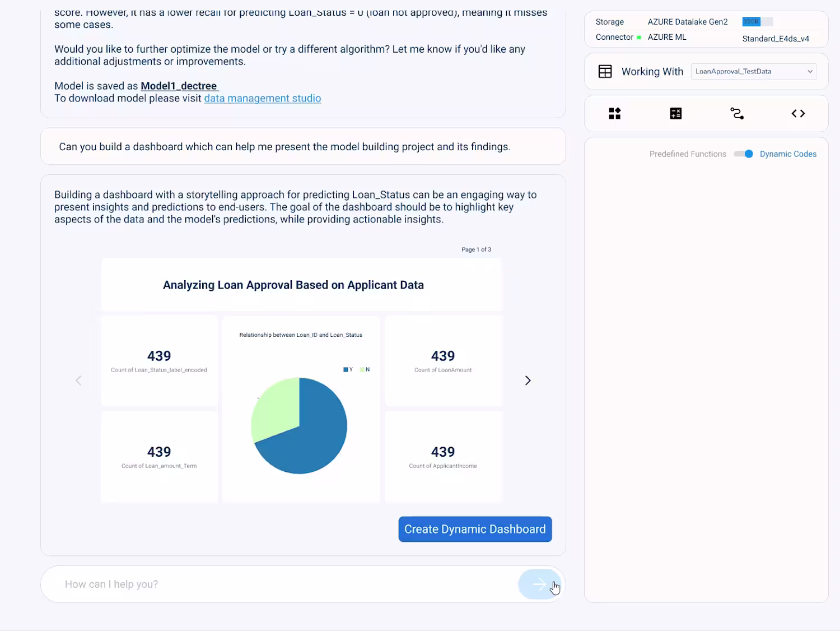Click the Y legend color swatch
The image size is (840, 631).
[346, 370]
